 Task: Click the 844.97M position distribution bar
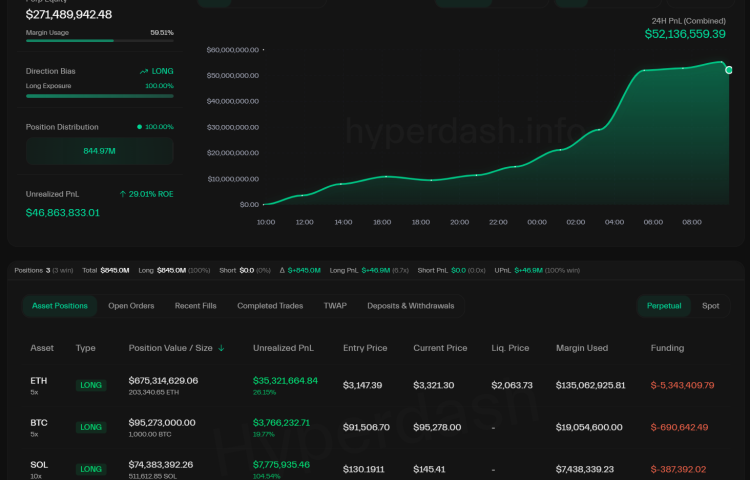click(100, 151)
